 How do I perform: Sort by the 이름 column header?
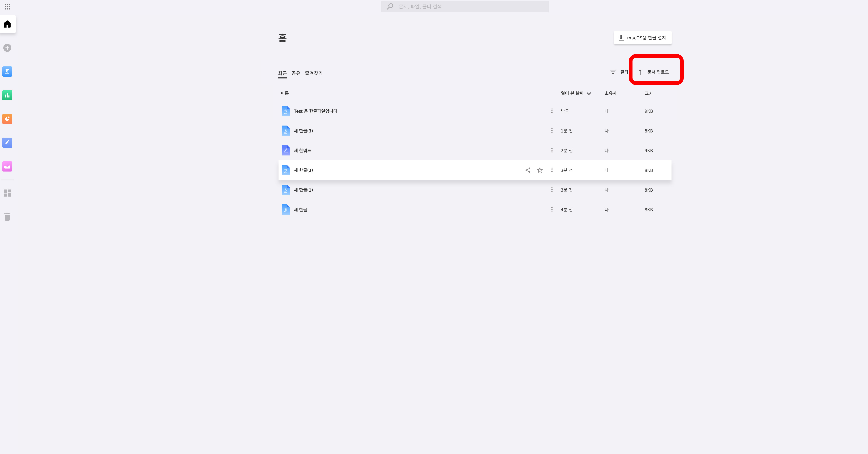click(x=285, y=93)
